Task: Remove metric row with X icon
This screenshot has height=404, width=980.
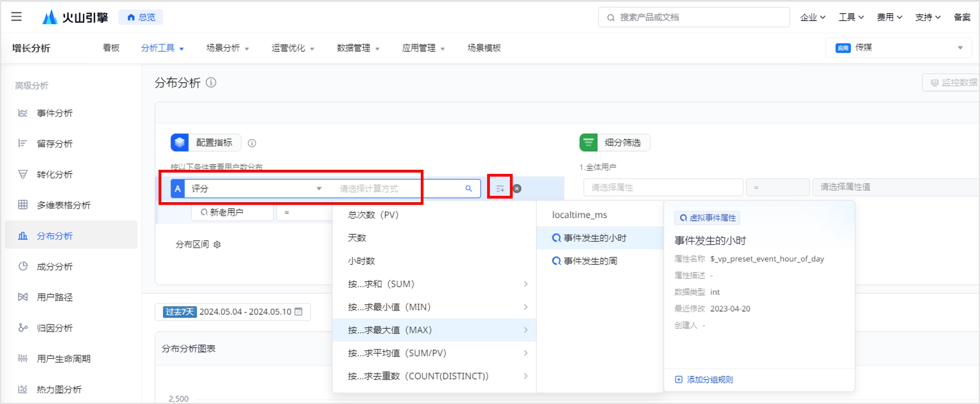Action: [x=517, y=189]
